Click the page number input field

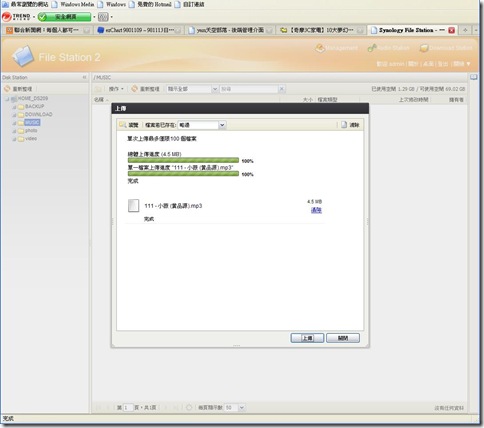(128, 408)
